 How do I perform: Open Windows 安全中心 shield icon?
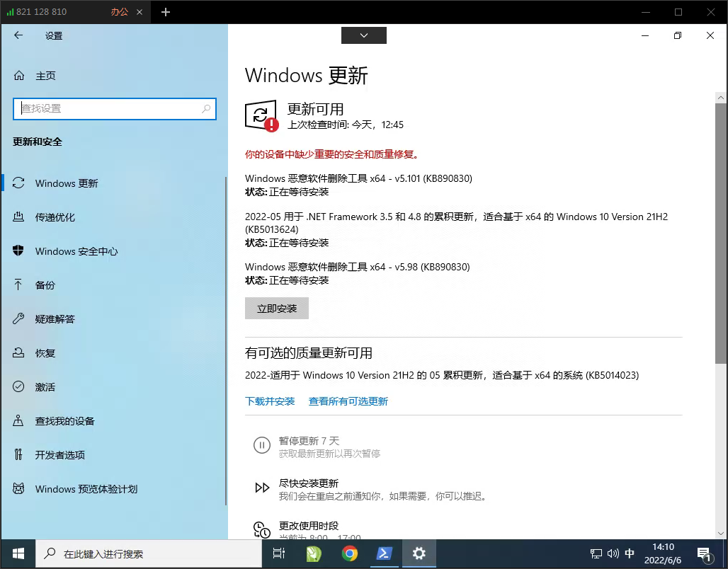click(x=18, y=251)
